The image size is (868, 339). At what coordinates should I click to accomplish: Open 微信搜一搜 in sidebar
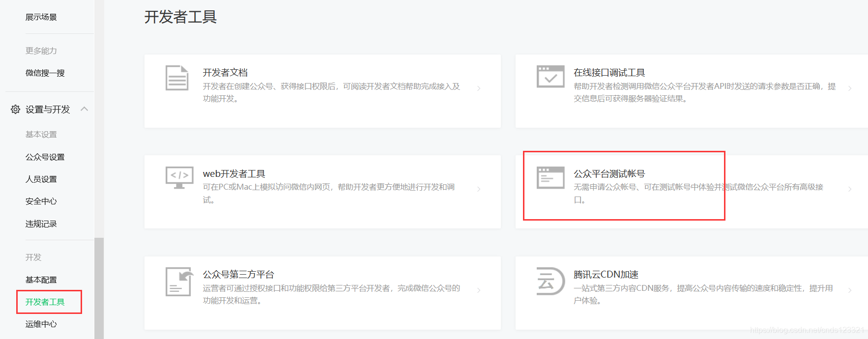(x=45, y=73)
